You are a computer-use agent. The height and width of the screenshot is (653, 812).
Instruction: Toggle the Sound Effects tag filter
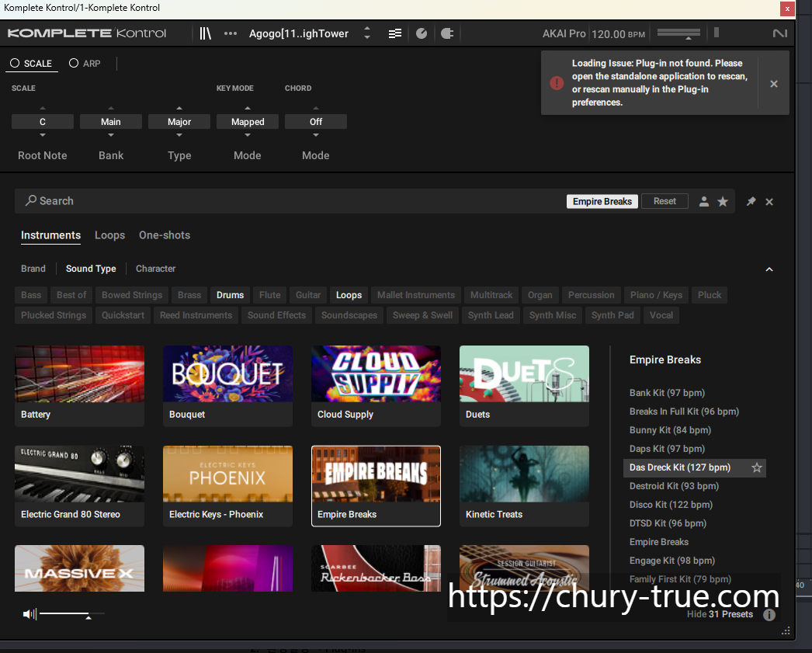tap(276, 314)
